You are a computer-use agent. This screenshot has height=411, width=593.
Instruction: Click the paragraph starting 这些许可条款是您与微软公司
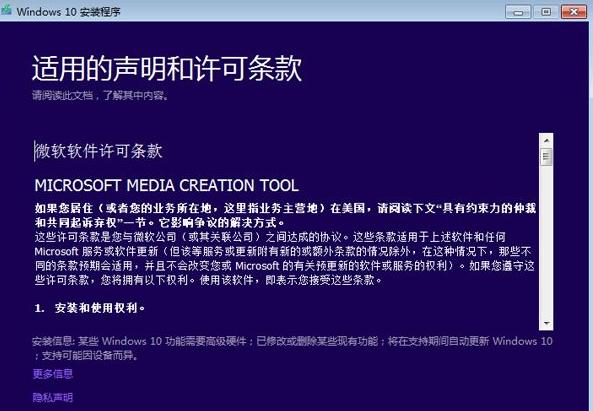pyautogui.click(x=285, y=259)
